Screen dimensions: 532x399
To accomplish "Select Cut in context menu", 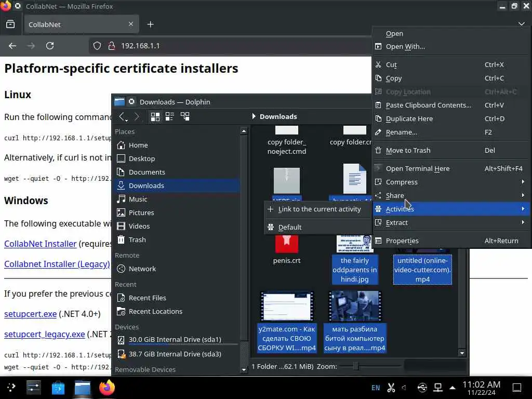I will click(x=451, y=65).
